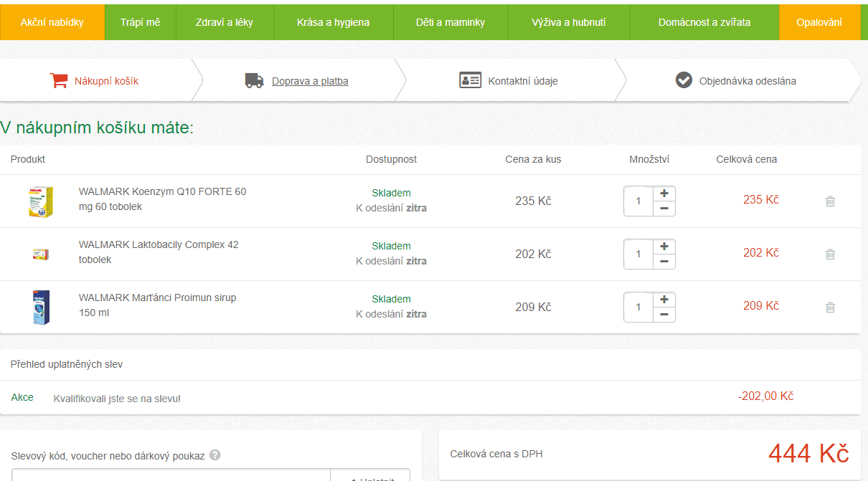Image resolution: width=868 pixels, height=481 pixels.
Task: Decrease quantity of Marťánci Proimun sirup
Action: point(664,315)
